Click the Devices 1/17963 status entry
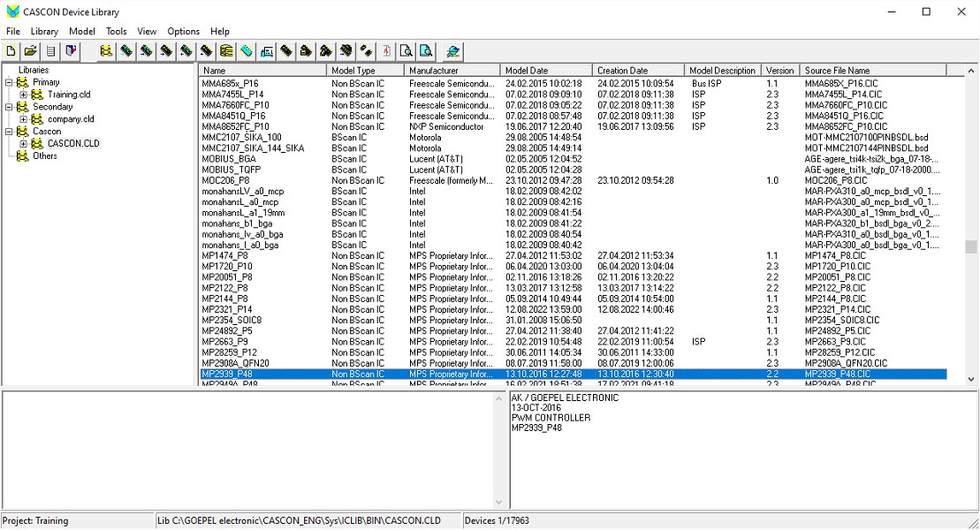Screen dimensions: 980x530 pyautogui.click(x=497, y=520)
